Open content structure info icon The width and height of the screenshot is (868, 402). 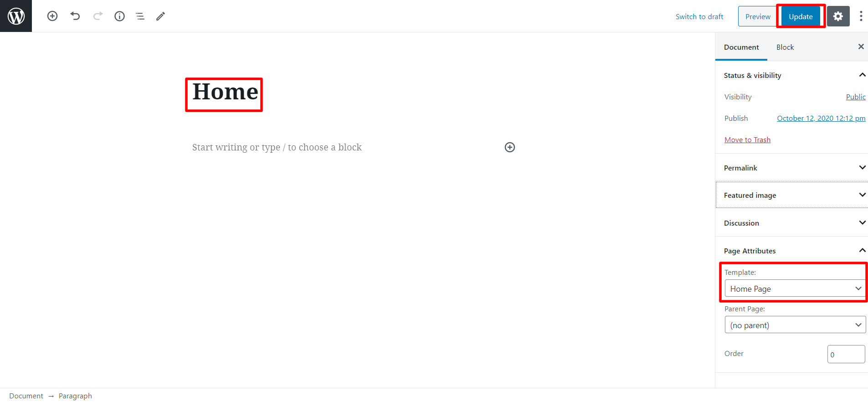pos(119,16)
